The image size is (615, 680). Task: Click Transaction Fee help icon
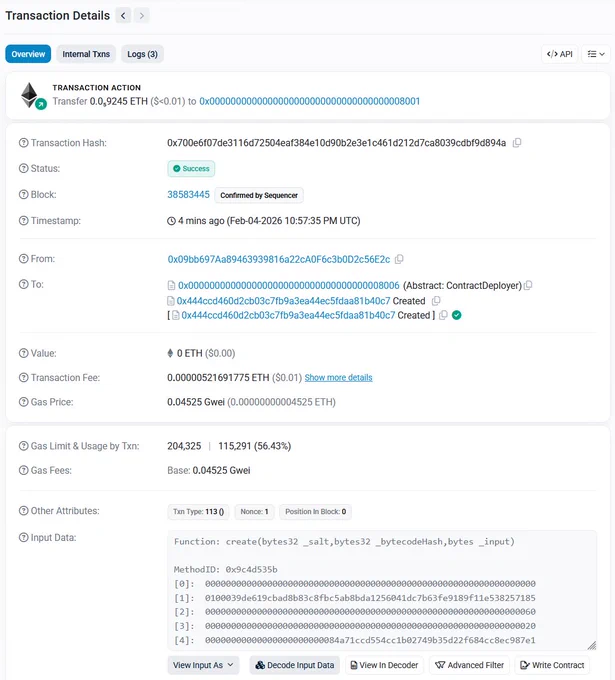(x=23, y=378)
